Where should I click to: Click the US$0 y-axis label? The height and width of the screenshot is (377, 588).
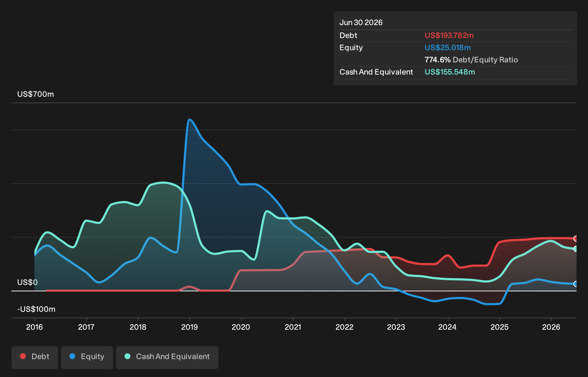click(28, 282)
